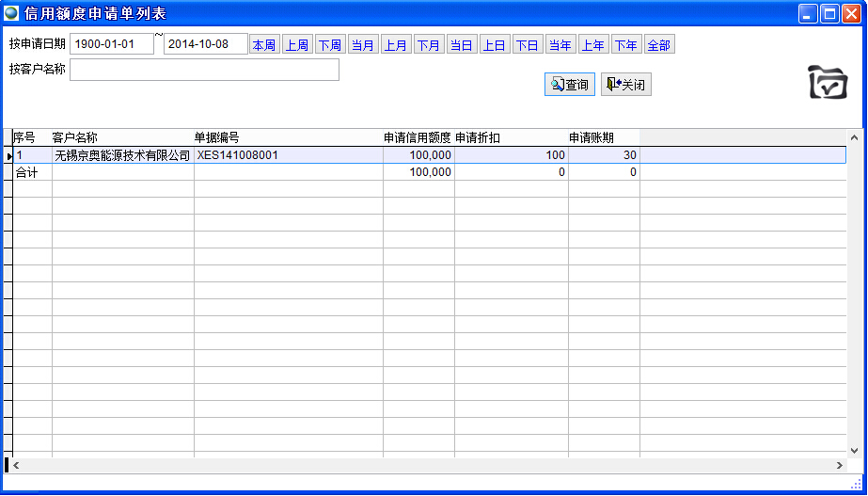
Task: Select the 本周 date range shortcut
Action: point(264,45)
